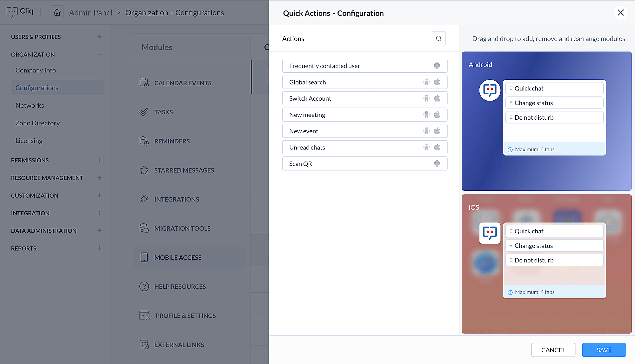Save the quick actions configuration
The image size is (635, 364).
click(604, 350)
